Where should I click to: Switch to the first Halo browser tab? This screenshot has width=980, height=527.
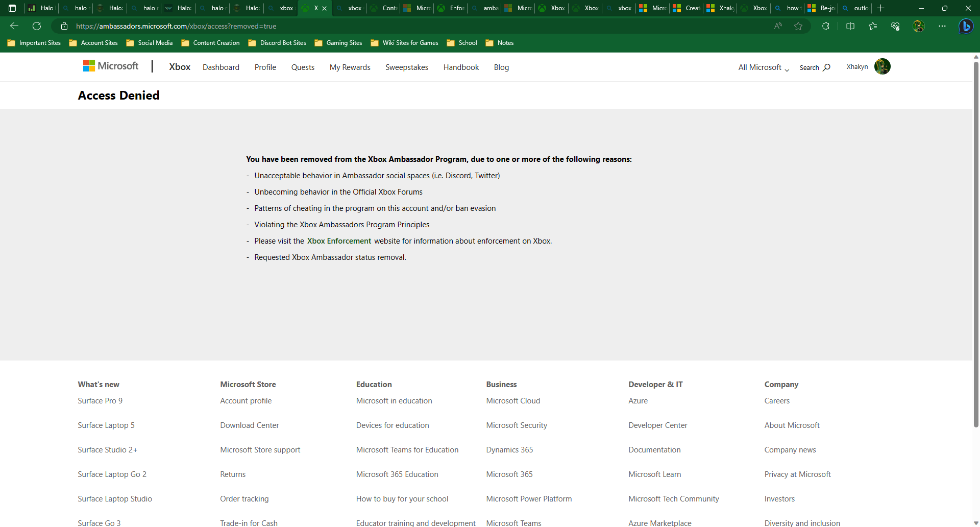(x=41, y=8)
